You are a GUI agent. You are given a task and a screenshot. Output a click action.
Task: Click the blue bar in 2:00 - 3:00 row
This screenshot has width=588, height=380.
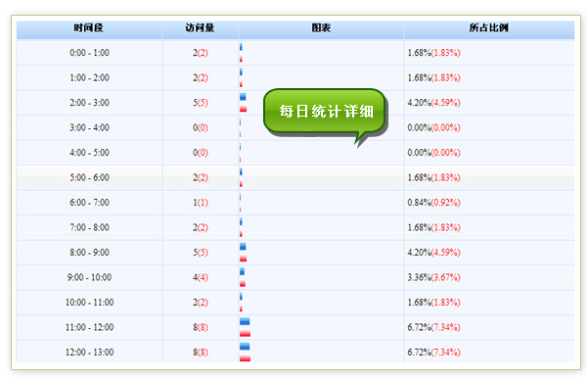(x=243, y=97)
